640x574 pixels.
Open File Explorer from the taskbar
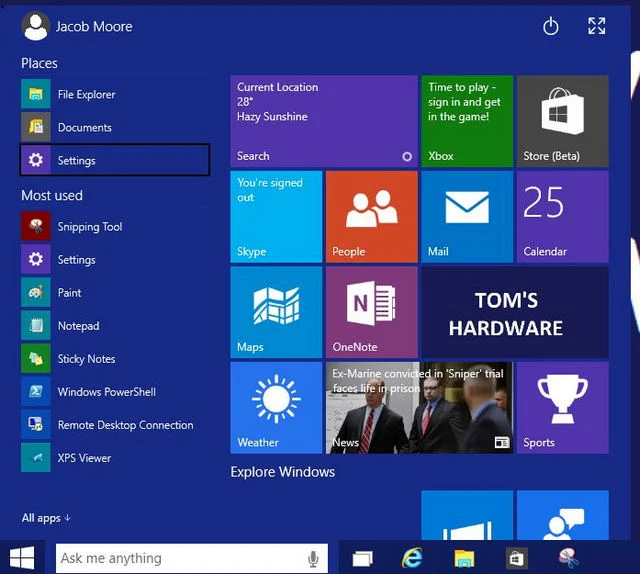point(464,558)
